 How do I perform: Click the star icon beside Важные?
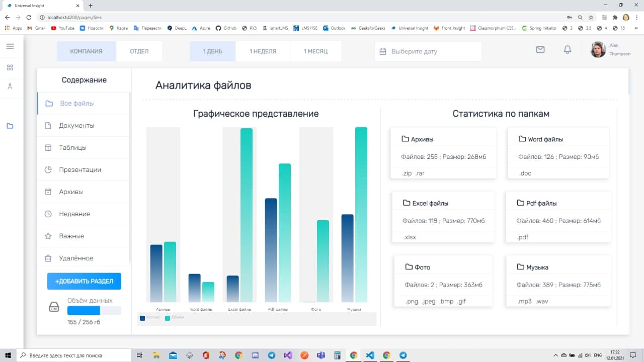pyautogui.click(x=48, y=236)
